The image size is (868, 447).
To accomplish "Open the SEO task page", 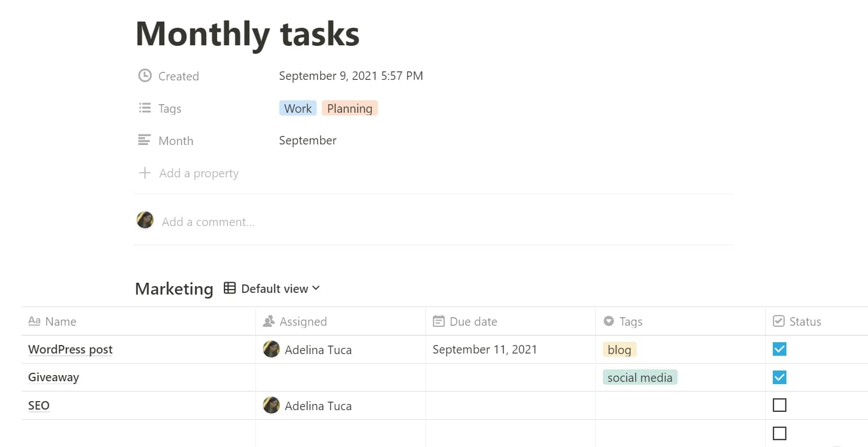I will click(39, 405).
